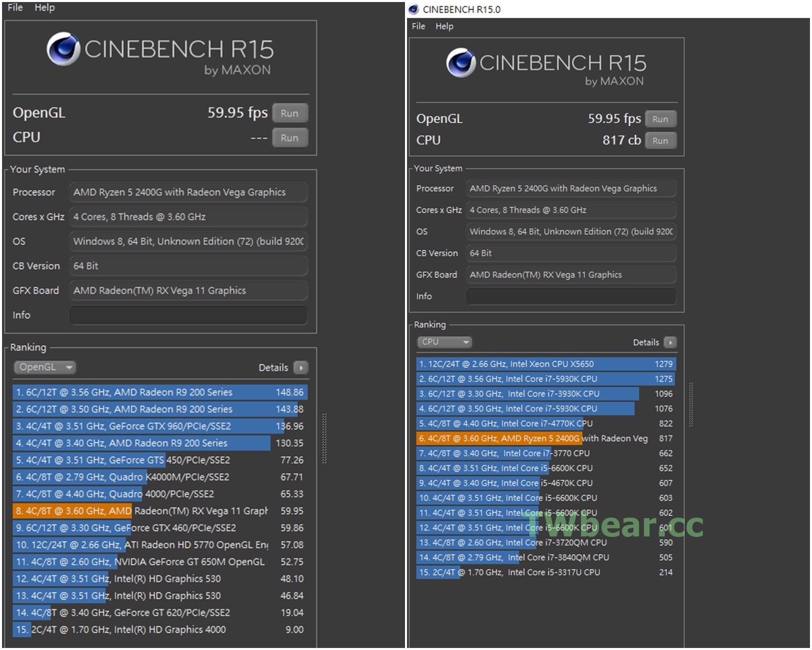
Task: Select the ATI Radeon HD 5770 ranking row
Action: point(160,545)
